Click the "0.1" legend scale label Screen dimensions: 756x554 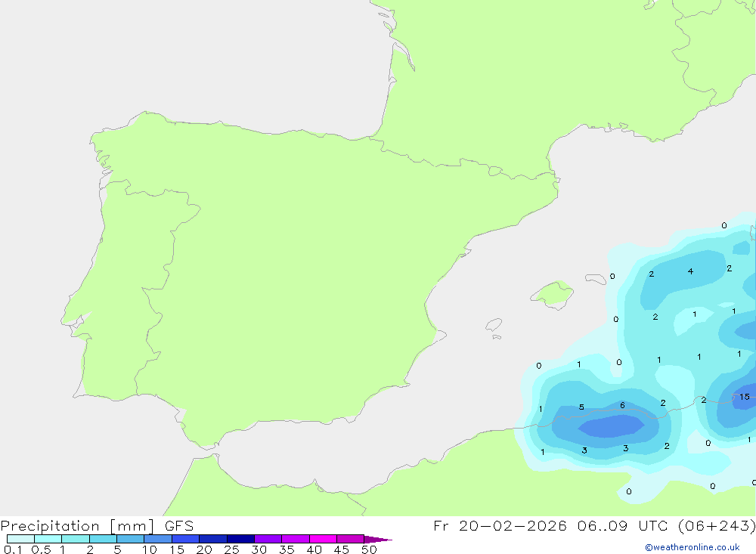[13, 549]
